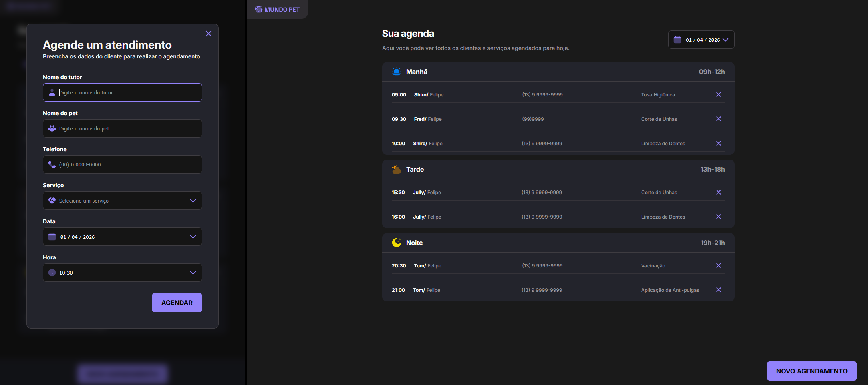Image resolution: width=868 pixels, height=385 pixels.
Task: Click the Noite moon icon
Action: [396, 243]
